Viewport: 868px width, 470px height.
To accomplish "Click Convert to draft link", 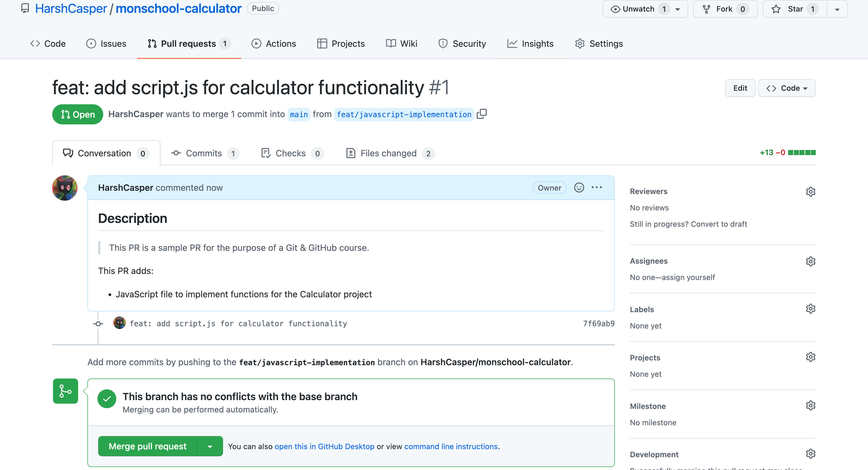I will point(719,224).
